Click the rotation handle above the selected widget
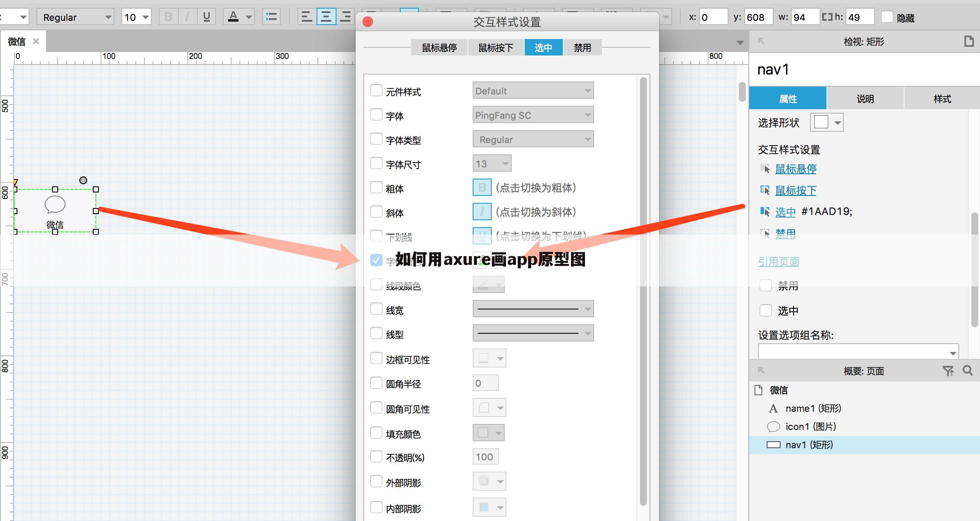Viewport: 980px width, 521px height. click(83, 180)
